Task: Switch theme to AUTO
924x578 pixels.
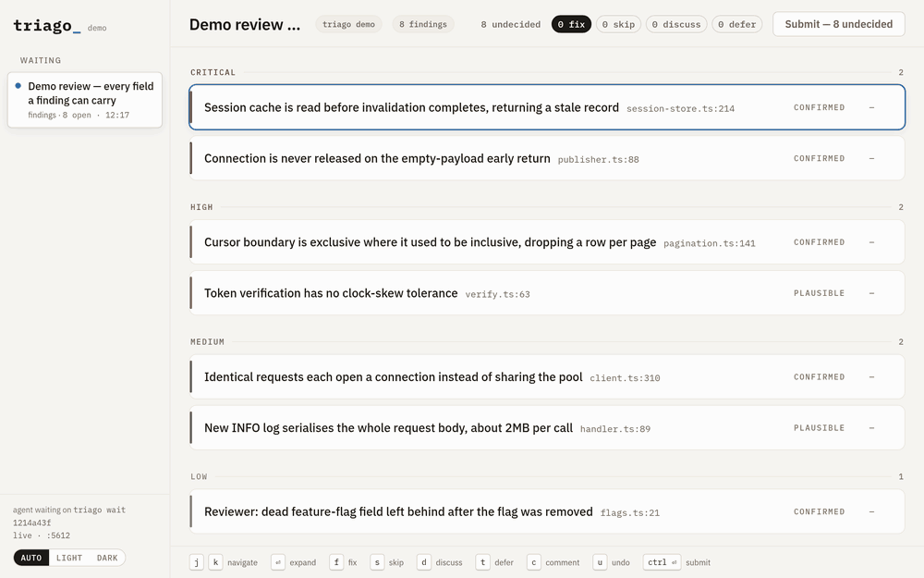Action: point(31,558)
